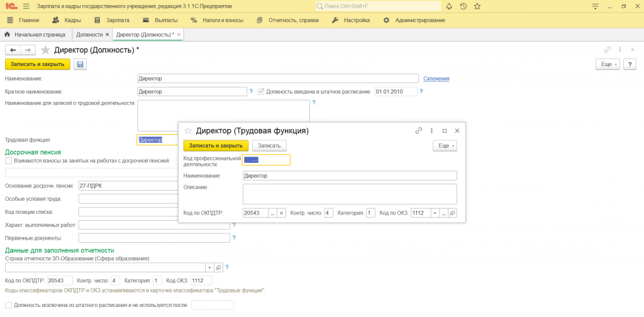Click exclusion date field at bottom

point(213,305)
